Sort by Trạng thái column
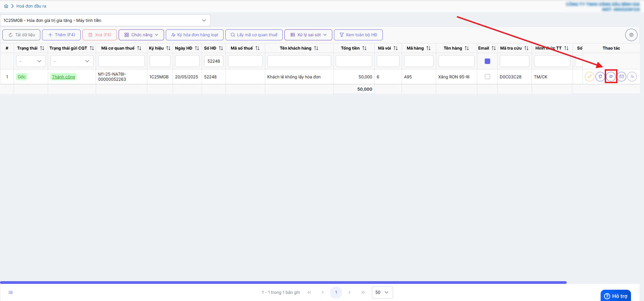Image resolution: width=644 pixels, height=301 pixels. (42, 48)
